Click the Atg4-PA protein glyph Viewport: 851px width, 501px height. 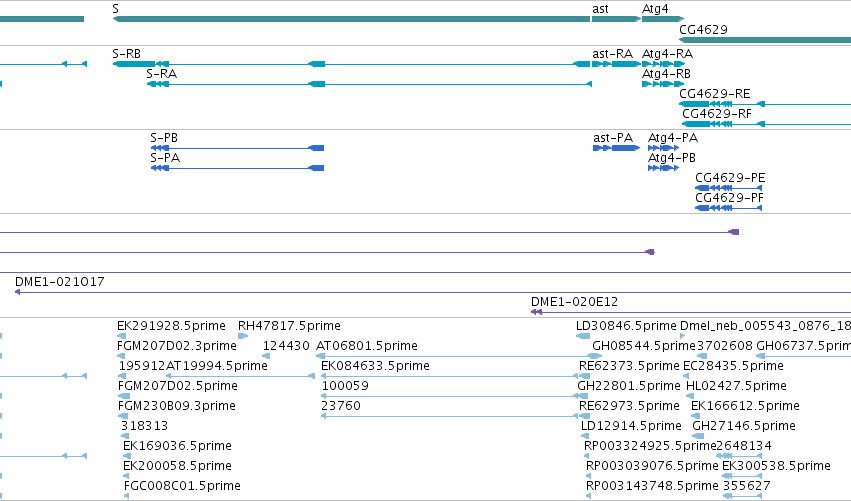tap(663, 148)
